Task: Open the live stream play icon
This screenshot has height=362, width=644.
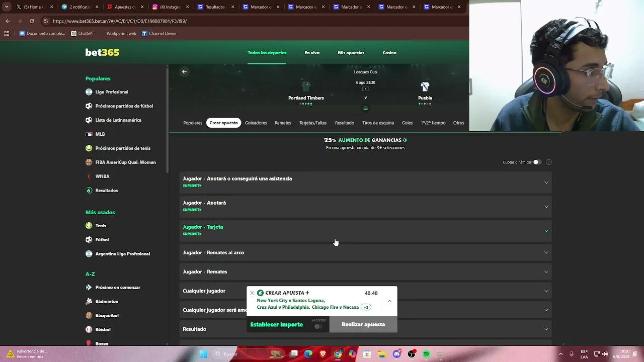Action: point(365,89)
